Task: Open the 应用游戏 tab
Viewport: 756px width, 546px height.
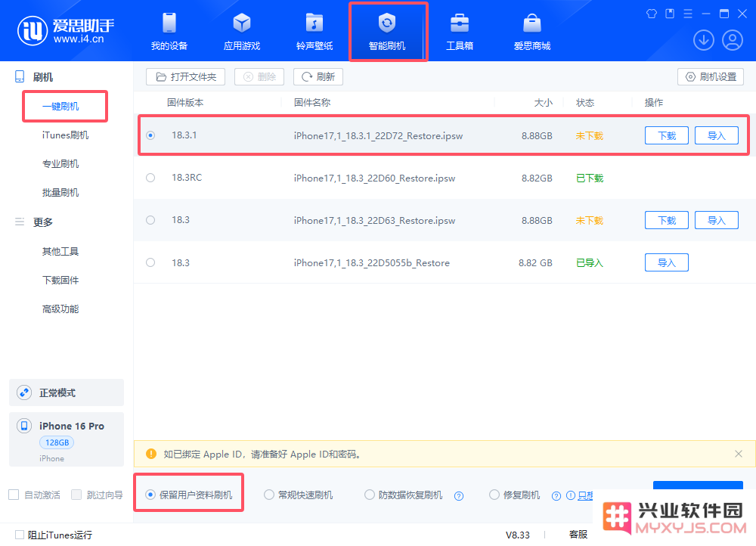Action: [x=242, y=31]
